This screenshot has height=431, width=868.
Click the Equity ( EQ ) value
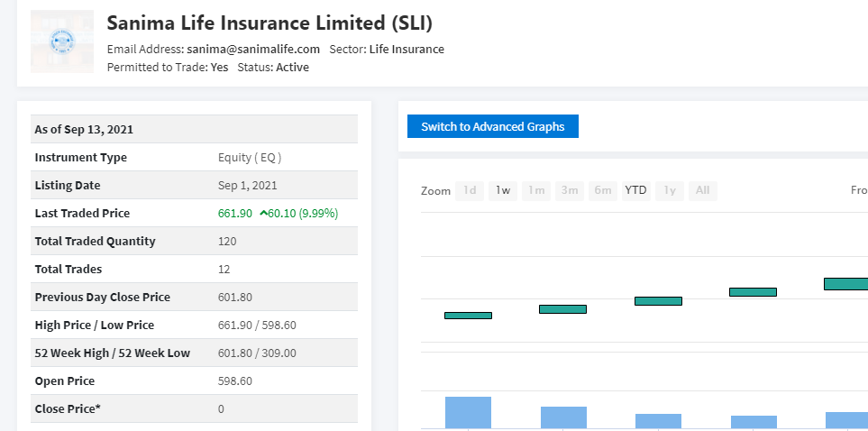pyautogui.click(x=250, y=157)
